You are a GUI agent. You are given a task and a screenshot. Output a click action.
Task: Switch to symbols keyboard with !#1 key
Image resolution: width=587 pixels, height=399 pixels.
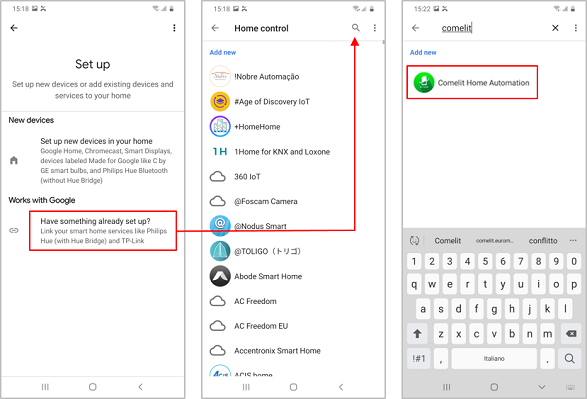(419, 359)
